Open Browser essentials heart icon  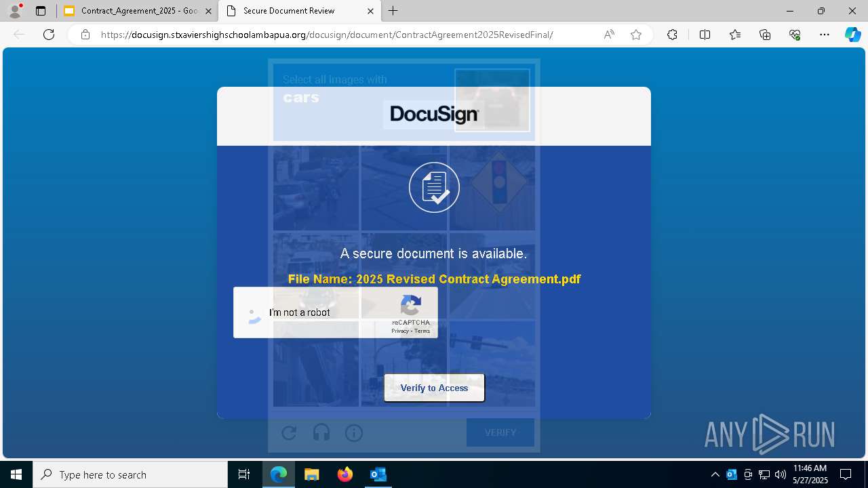tap(795, 35)
